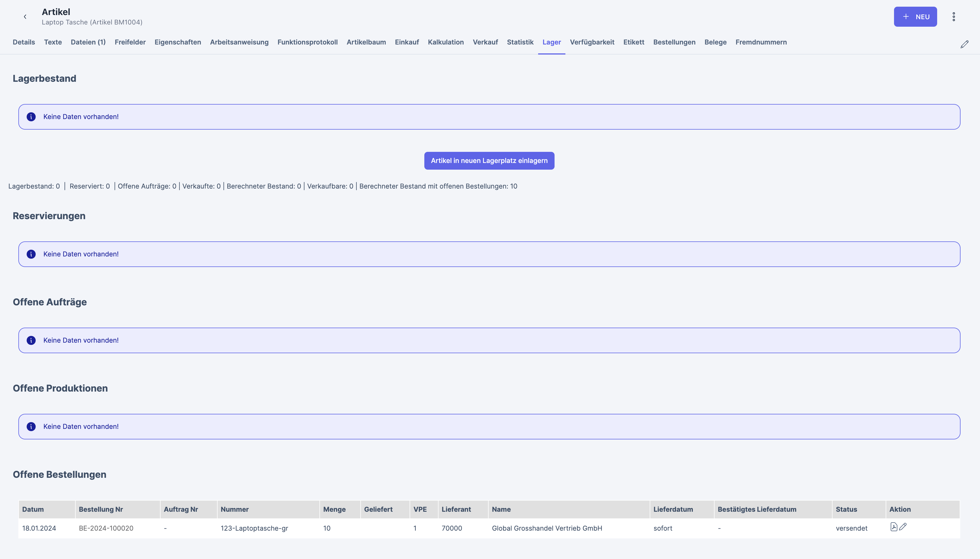980x559 pixels.
Task: Open PDF icon for order BE-2024-100020
Action: pyautogui.click(x=893, y=527)
